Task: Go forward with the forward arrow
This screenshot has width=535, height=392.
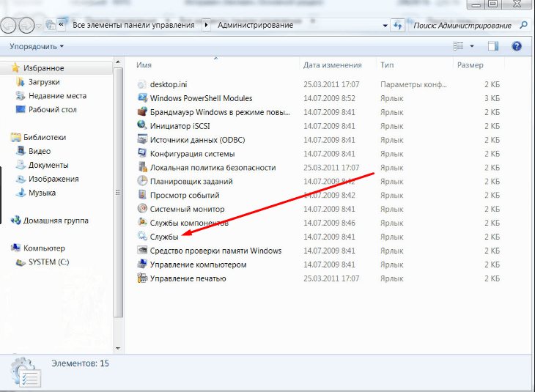Action: point(26,26)
